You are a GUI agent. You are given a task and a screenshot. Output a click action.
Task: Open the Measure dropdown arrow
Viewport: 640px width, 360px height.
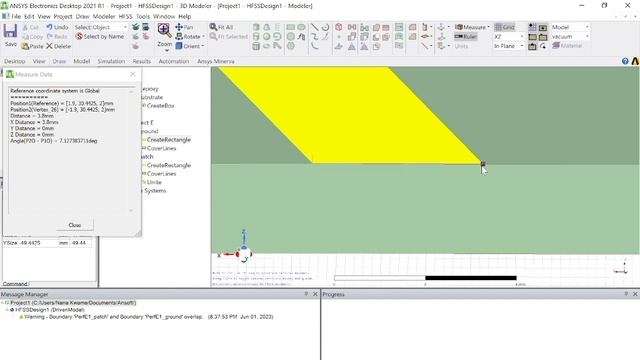click(x=488, y=27)
